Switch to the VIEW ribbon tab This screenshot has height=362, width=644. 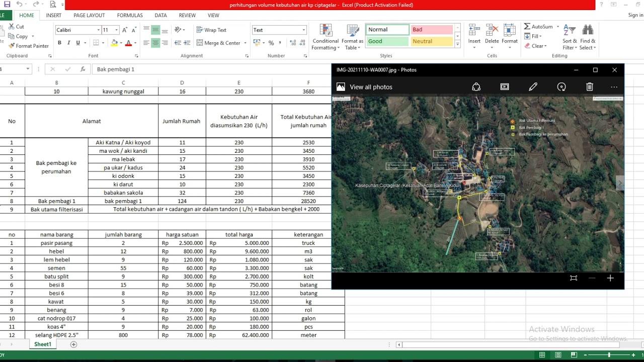point(213,16)
